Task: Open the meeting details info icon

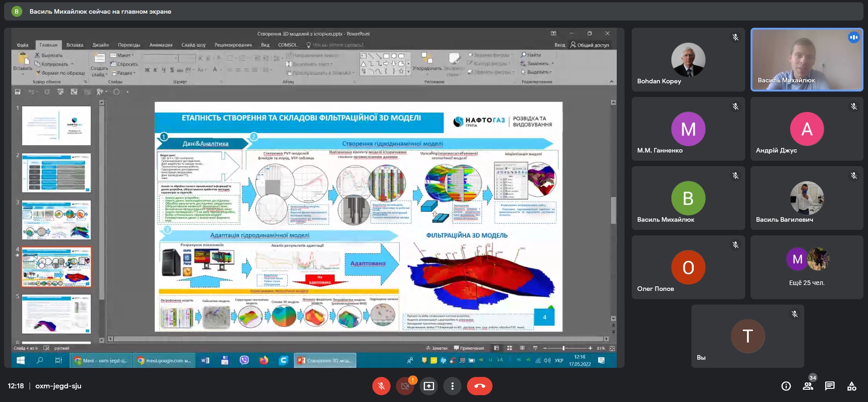Action: [786, 386]
